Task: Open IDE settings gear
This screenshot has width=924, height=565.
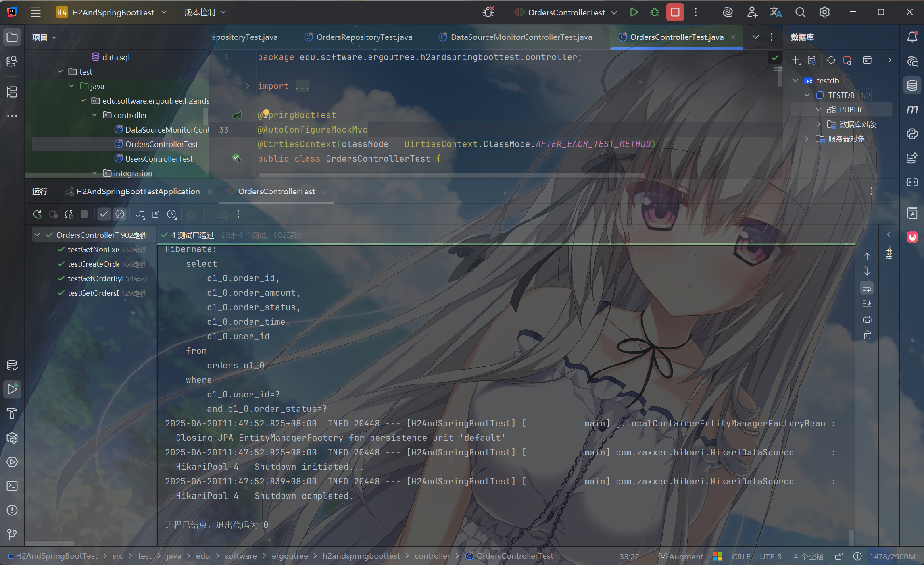Action: coord(824,12)
